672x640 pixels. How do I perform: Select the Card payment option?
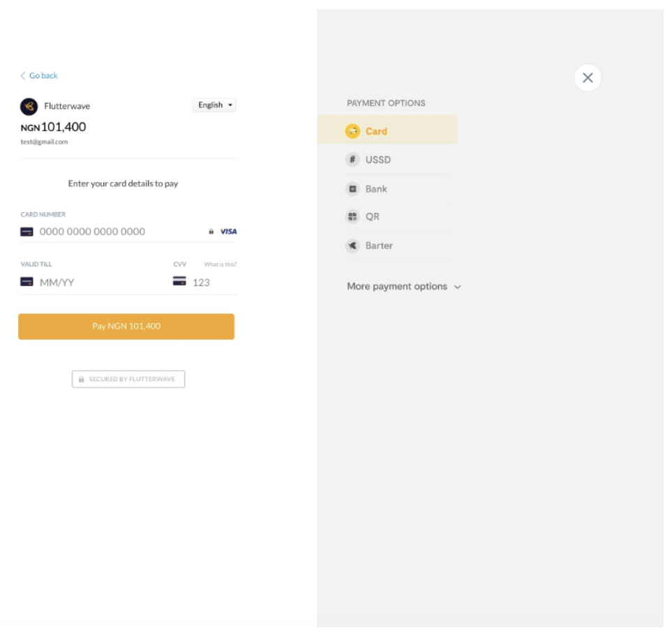(387, 129)
